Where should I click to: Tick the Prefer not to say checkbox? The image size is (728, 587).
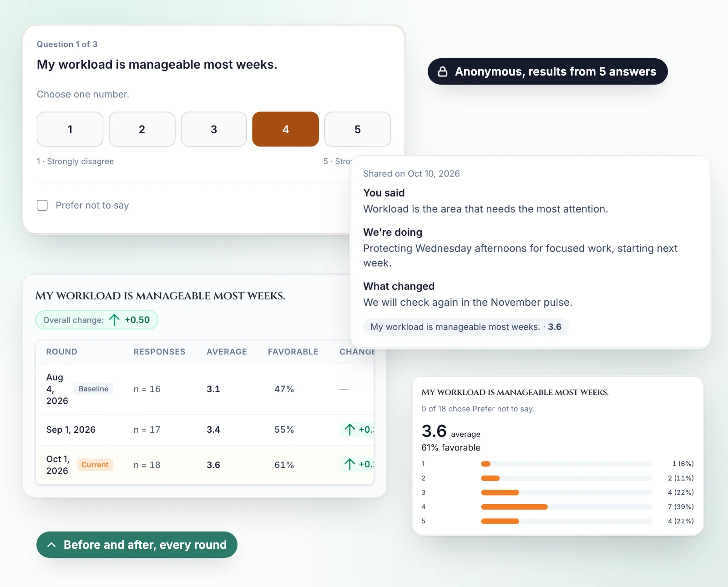click(42, 205)
